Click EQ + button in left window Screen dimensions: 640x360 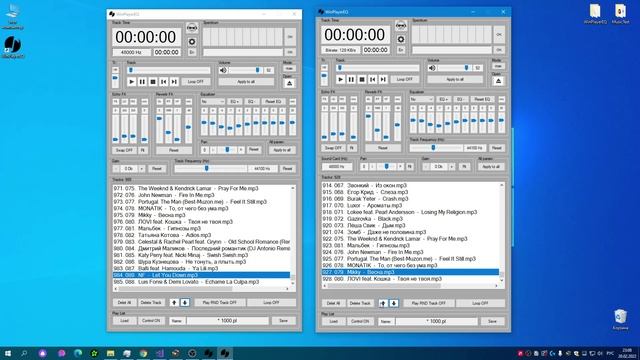coord(235,101)
